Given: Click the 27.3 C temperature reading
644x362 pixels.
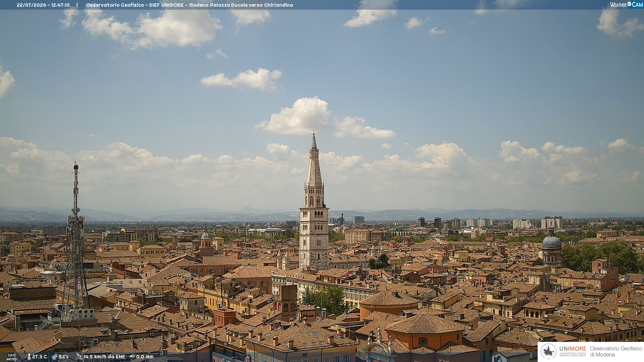Looking at the screenshot, I should [40, 357].
